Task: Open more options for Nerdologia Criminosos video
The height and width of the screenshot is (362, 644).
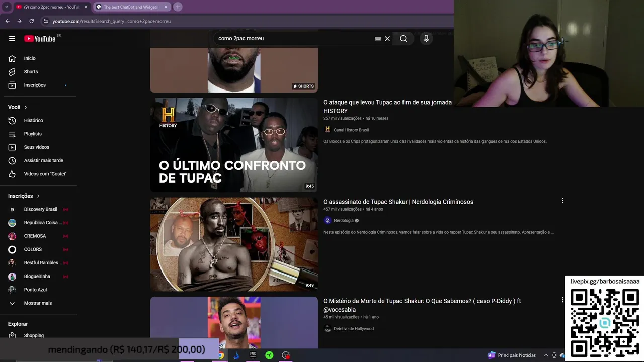Action: pos(562,201)
